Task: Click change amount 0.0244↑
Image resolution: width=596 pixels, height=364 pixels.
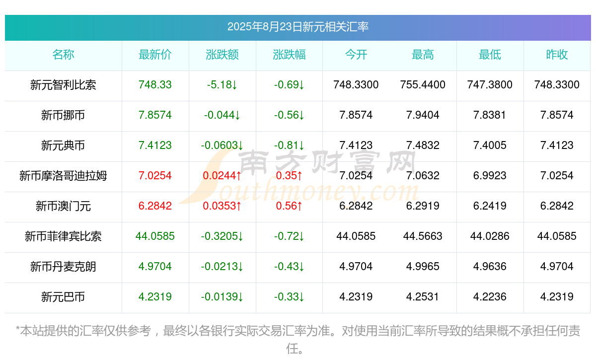Action: 222,176
